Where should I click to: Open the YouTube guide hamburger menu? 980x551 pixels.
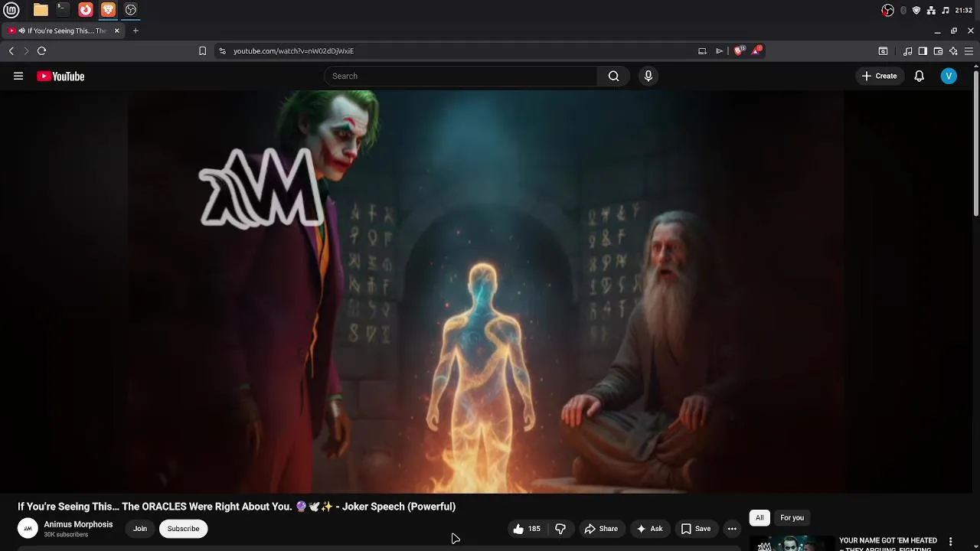click(x=18, y=76)
